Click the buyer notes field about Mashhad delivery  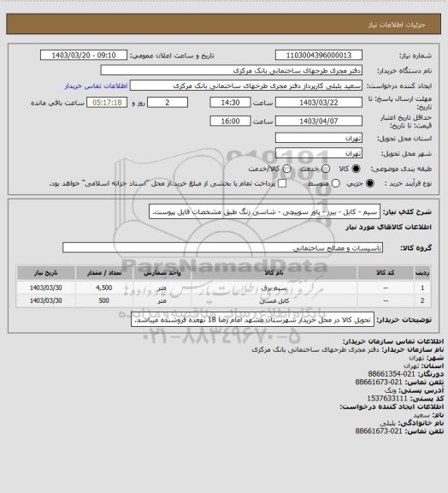[x=252, y=319]
